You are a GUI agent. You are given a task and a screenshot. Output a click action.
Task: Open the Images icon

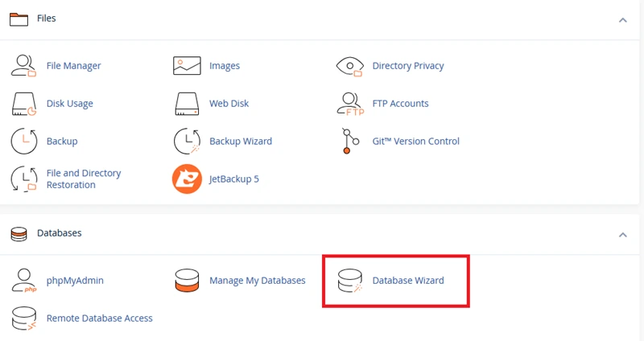coord(187,66)
